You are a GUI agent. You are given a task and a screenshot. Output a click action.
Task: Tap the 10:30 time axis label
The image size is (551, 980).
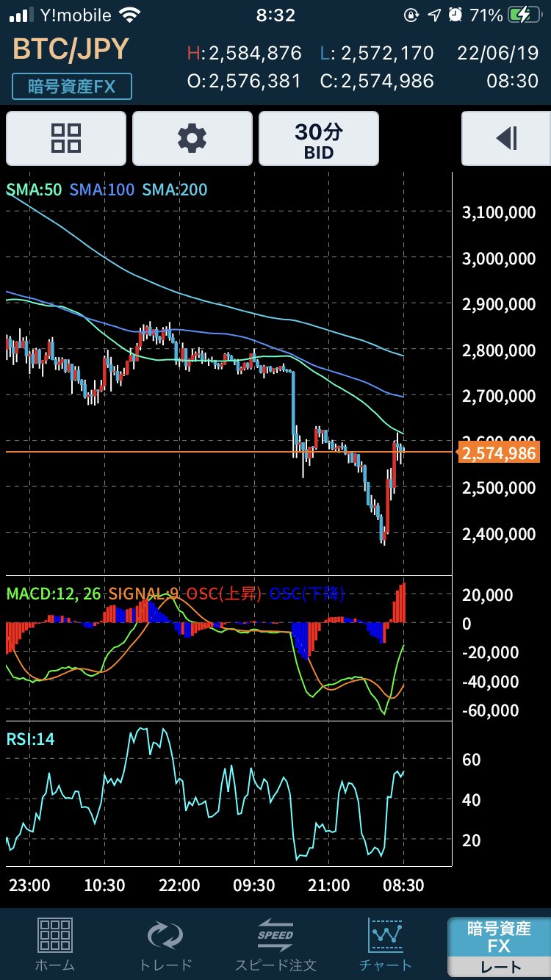[104, 886]
